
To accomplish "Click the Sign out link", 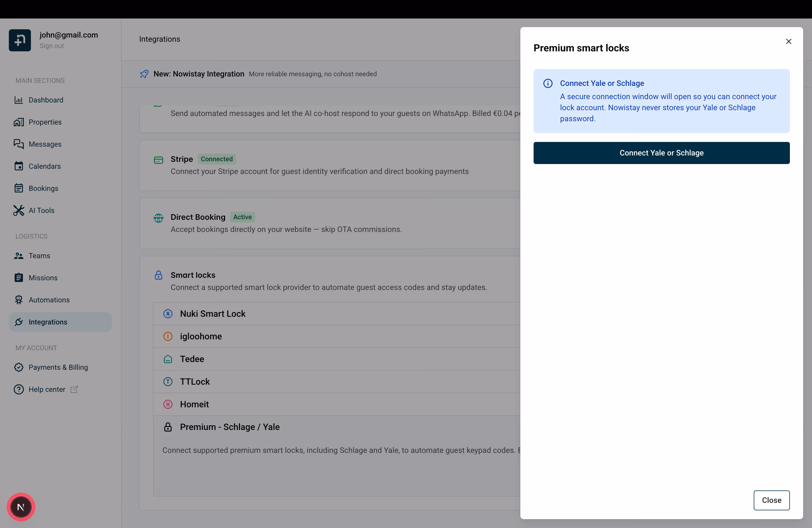I will [52, 46].
